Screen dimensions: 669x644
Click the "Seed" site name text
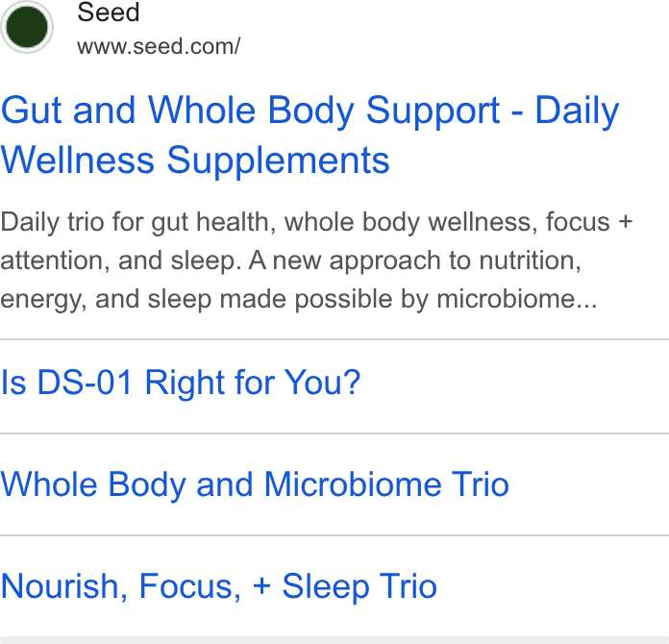click(109, 12)
